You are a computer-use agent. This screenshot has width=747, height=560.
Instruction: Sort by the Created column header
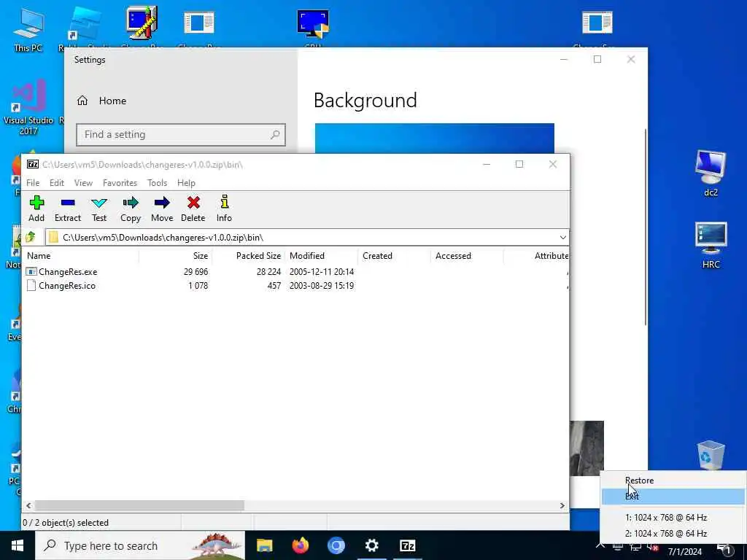click(394, 256)
